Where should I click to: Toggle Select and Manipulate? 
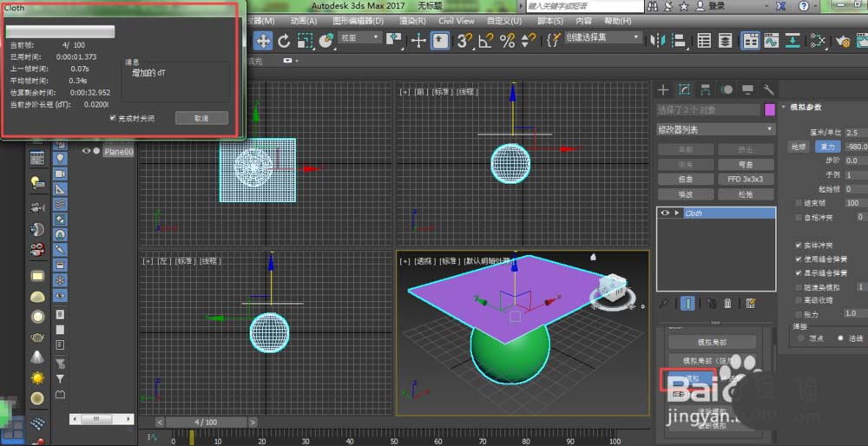coord(418,41)
